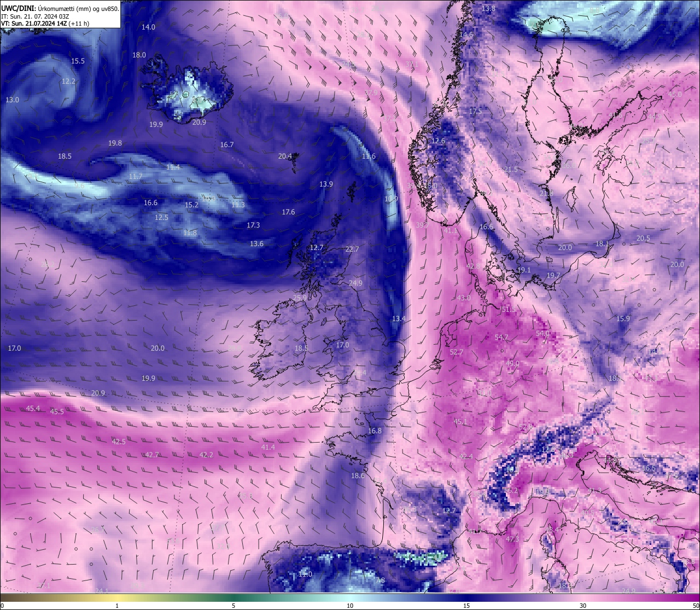
Task: Click the 20.4 label near Faroe Islands
Action: (x=285, y=156)
